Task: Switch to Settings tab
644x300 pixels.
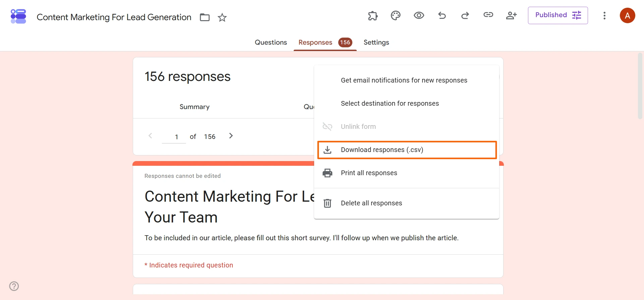Action: click(376, 43)
